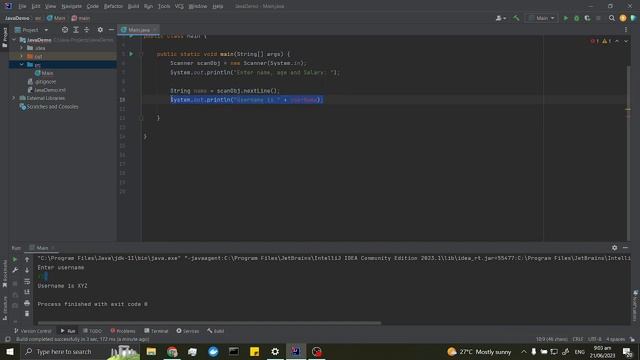Hide Run tool window with minus
Screen dimensions: 640x360
[x=625, y=247]
